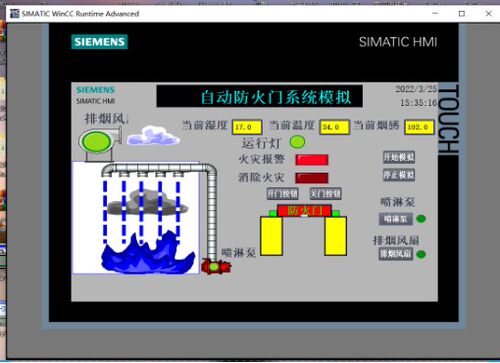
Task: Click the SIMATIC HMI header text
Action: (x=398, y=42)
